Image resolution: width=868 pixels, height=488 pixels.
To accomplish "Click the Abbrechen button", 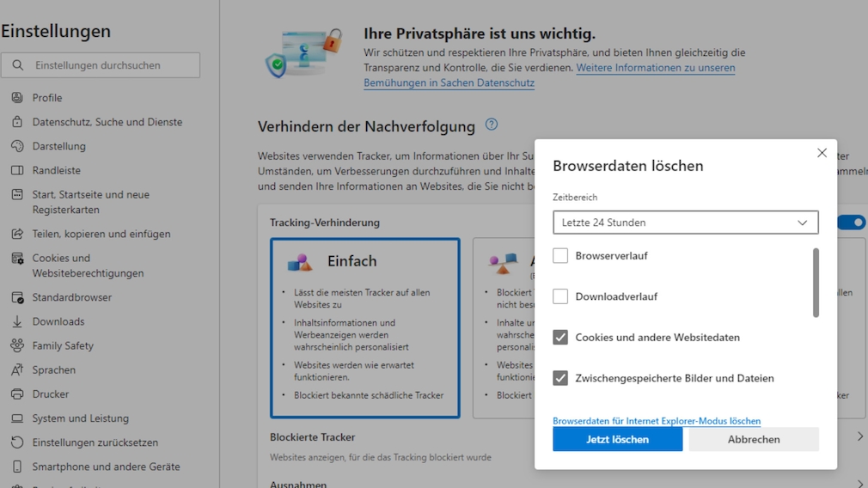I will [754, 439].
